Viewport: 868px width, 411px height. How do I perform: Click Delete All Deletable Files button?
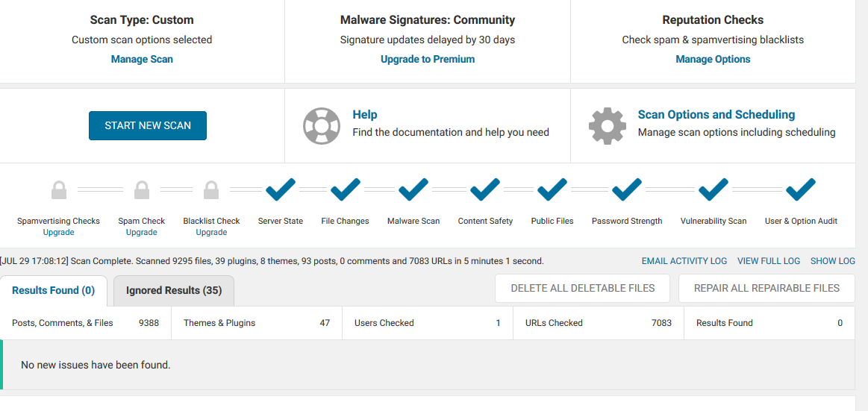tap(583, 288)
